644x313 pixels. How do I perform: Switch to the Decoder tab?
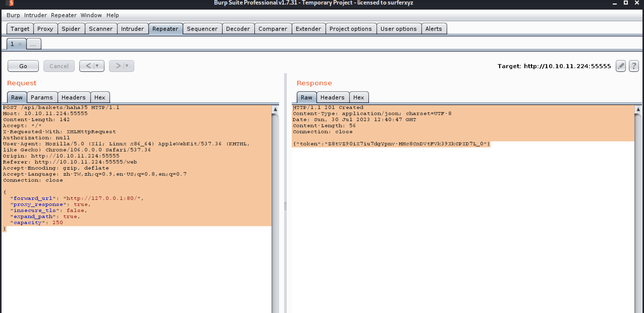tap(238, 29)
